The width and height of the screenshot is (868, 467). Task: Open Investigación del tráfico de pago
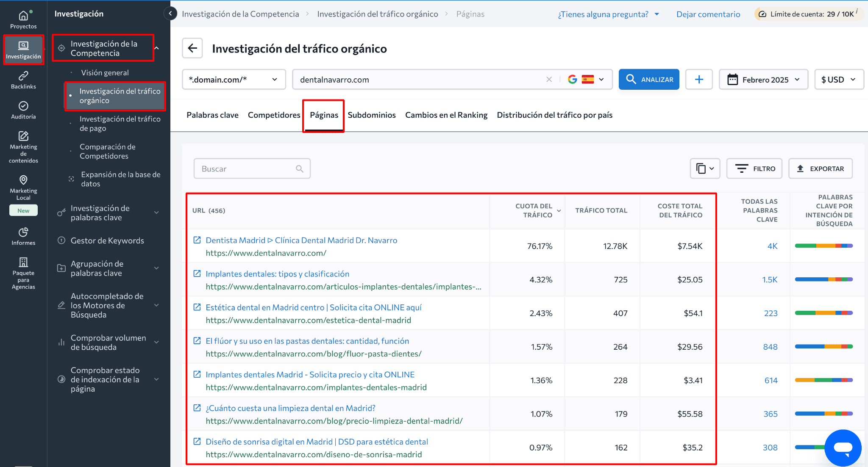click(x=120, y=124)
